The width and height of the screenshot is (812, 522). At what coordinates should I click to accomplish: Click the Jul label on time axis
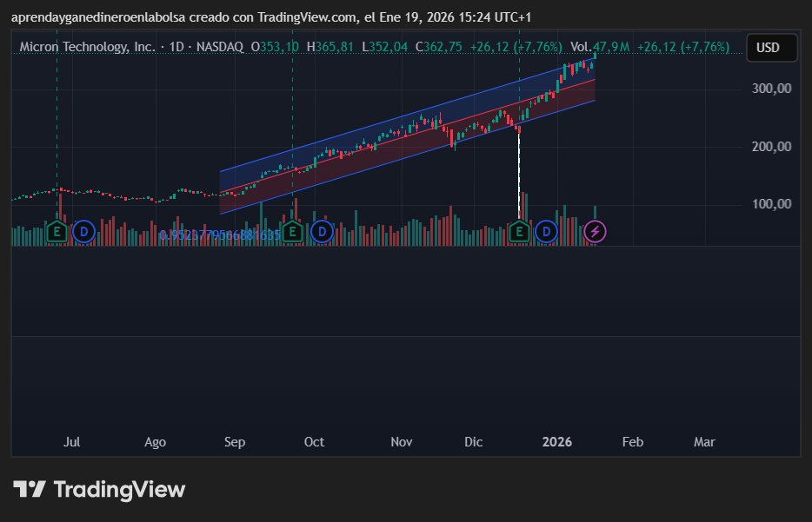tap(72, 442)
